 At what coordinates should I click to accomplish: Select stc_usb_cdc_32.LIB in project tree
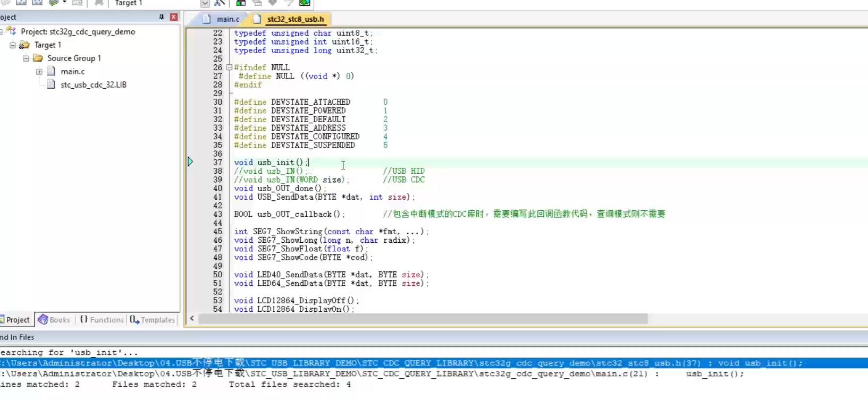click(x=94, y=84)
